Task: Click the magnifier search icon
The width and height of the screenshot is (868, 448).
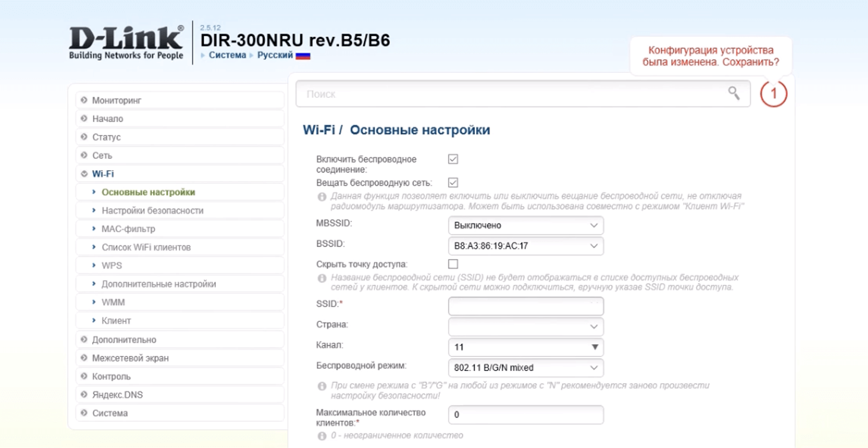Action: 734,93
